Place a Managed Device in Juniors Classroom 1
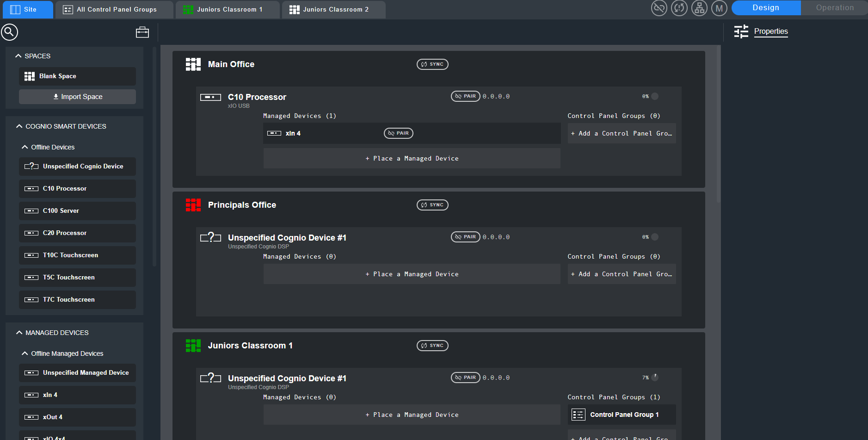868x440 pixels. [x=412, y=415]
